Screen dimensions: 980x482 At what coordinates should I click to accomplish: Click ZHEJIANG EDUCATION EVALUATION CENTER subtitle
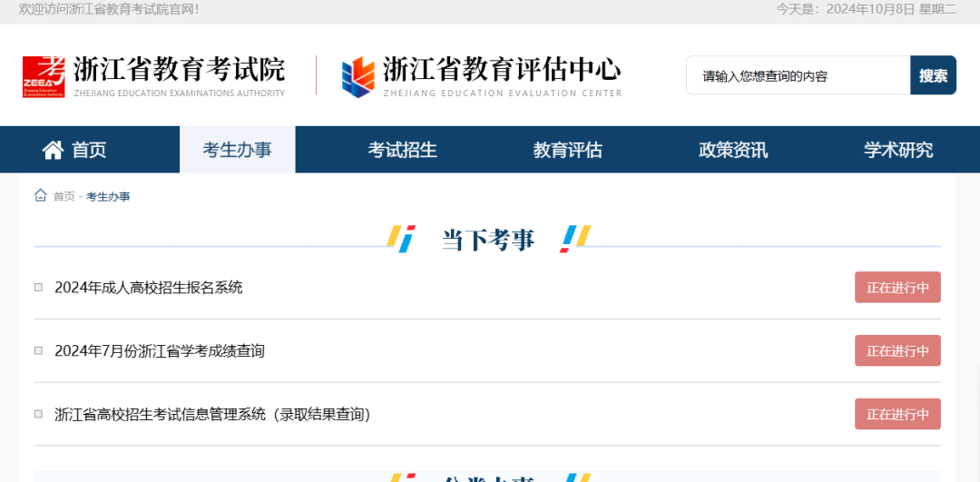[503, 93]
